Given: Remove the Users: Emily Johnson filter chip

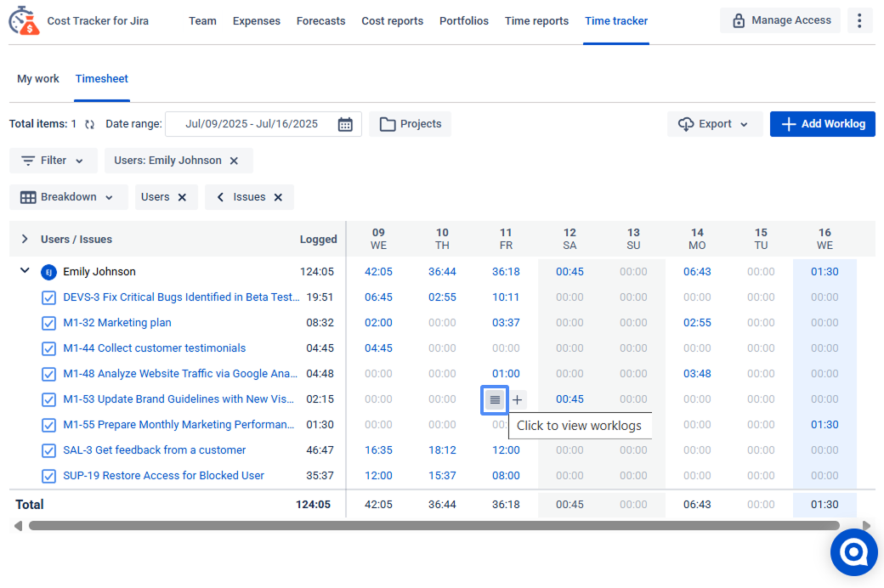Looking at the screenshot, I should pyautogui.click(x=235, y=161).
